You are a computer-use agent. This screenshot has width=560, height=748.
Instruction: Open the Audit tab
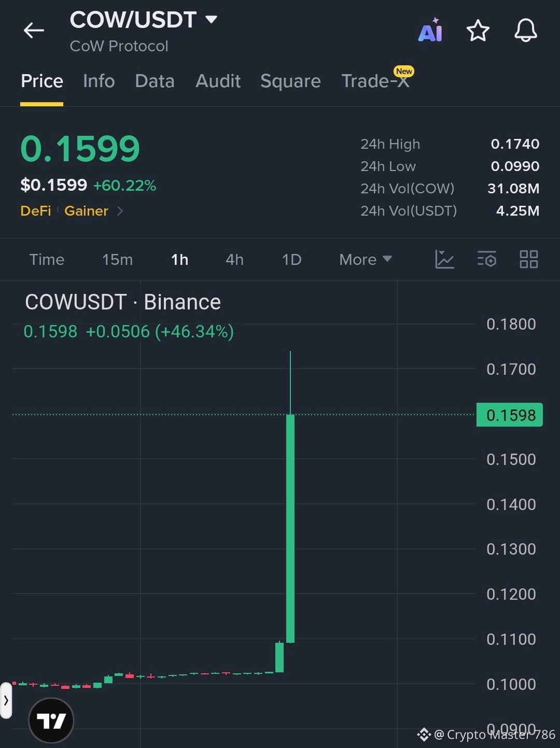[x=218, y=81]
